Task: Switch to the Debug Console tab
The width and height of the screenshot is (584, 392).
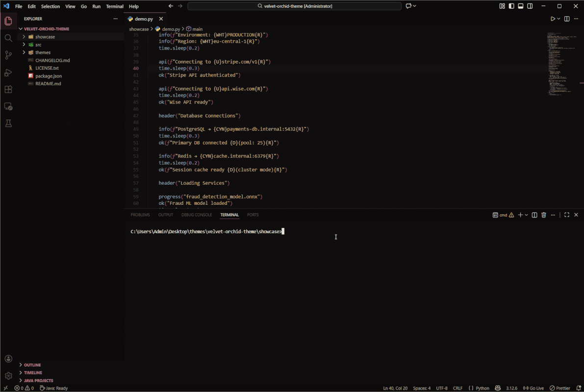Action: coord(197,215)
